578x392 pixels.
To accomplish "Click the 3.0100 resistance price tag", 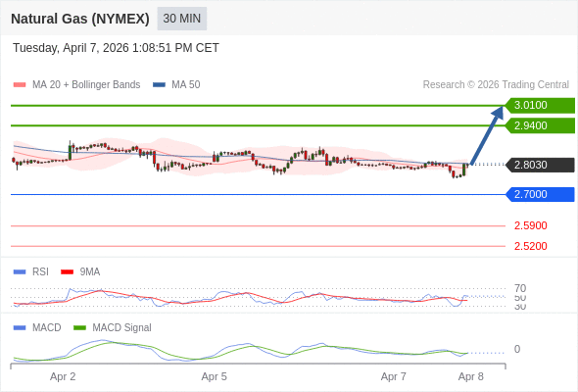I will (540, 105).
